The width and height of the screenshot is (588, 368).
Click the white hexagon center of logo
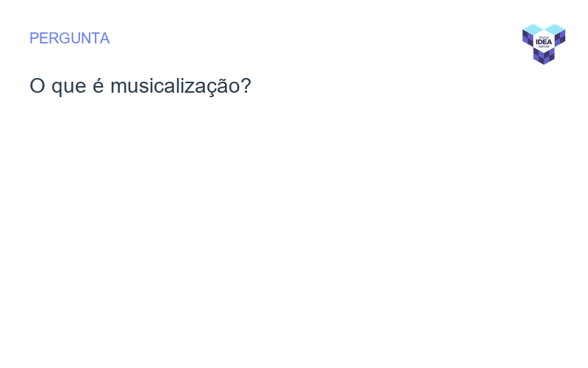(x=544, y=42)
